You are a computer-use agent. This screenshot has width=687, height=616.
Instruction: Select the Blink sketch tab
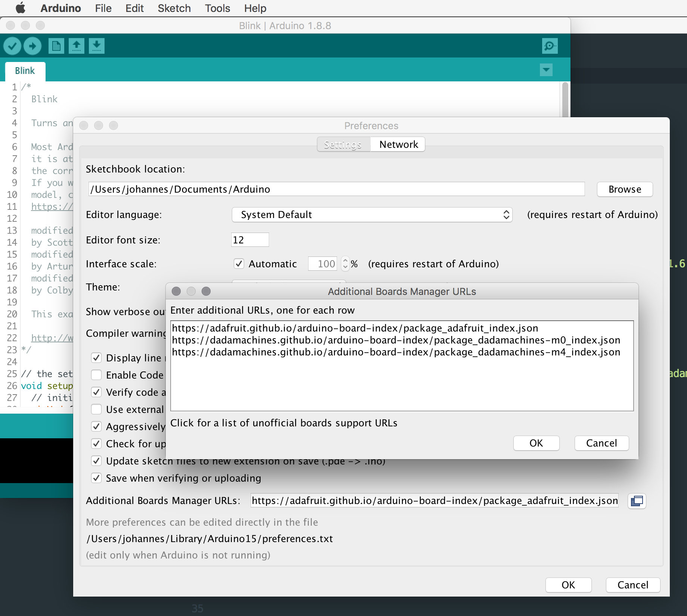pyautogui.click(x=25, y=71)
